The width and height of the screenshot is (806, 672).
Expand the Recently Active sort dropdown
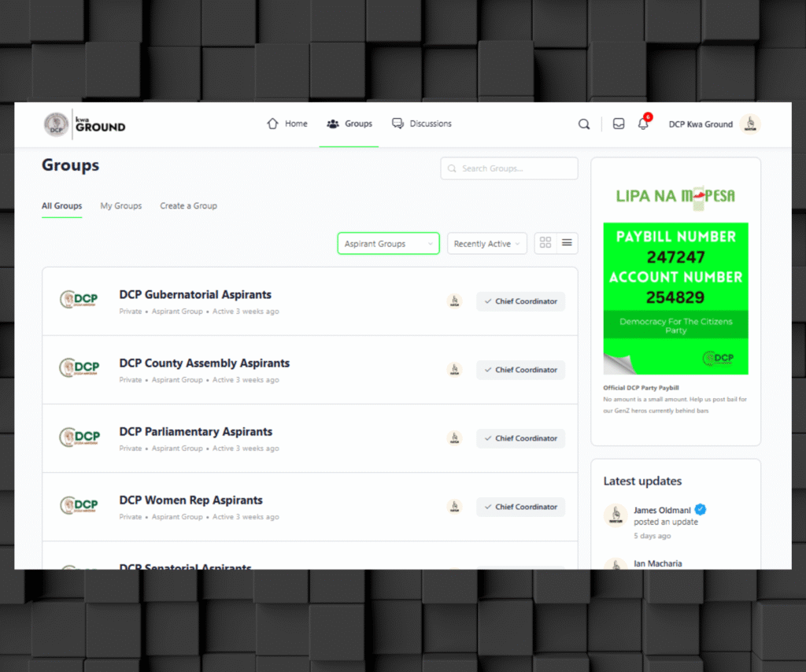(x=487, y=243)
